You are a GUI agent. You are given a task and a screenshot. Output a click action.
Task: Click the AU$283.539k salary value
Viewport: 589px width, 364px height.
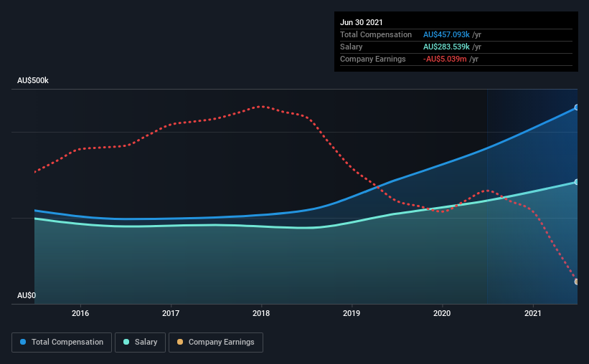(446, 47)
